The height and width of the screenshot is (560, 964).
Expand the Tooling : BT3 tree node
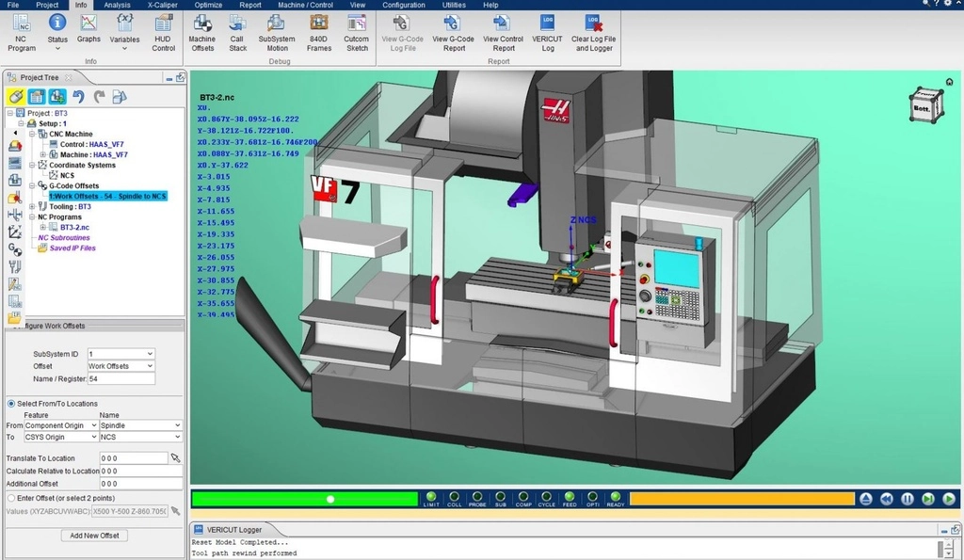click(x=32, y=207)
